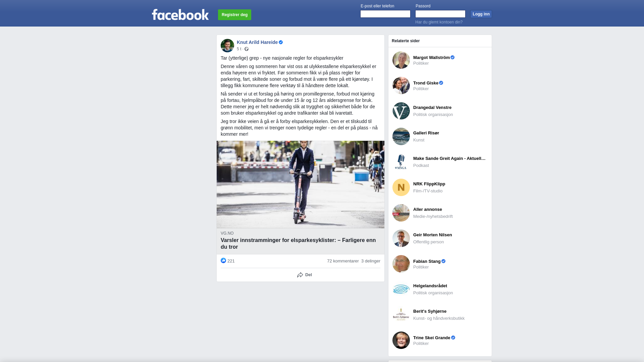Focus the Passord input field

(440, 14)
